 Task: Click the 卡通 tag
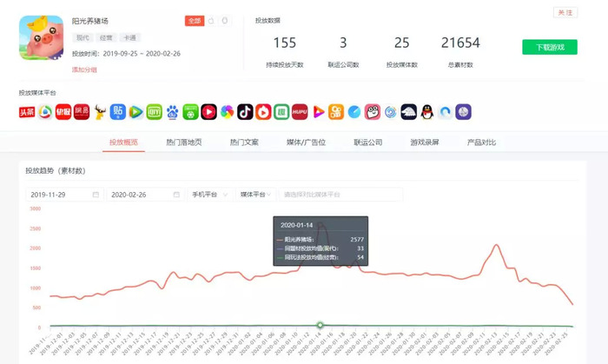(129, 37)
